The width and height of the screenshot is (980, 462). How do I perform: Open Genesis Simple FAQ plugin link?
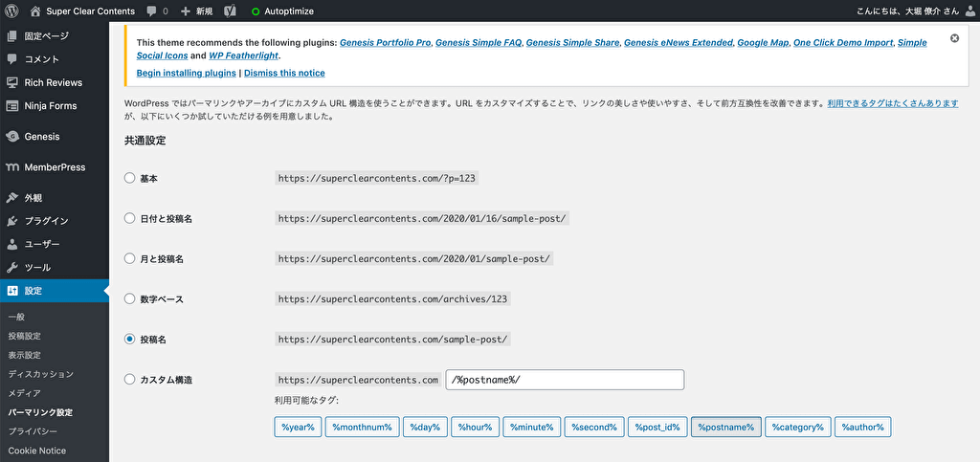pyautogui.click(x=479, y=43)
